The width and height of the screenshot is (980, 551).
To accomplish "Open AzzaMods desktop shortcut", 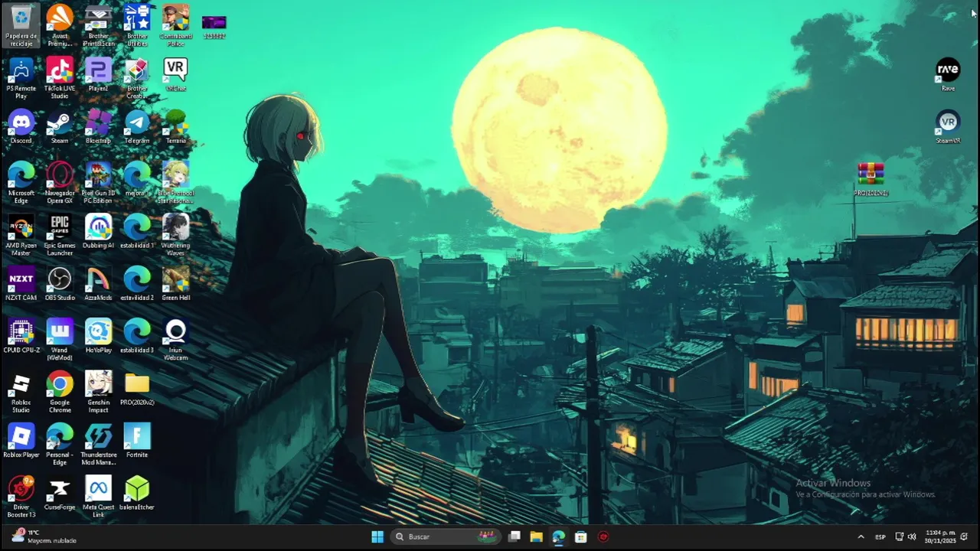I will [x=98, y=283].
